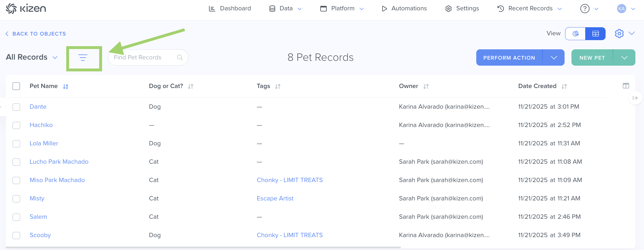Image resolution: width=644 pixels, height=250 pixels.
Task: Open the Misty pet record
Action: click(x=37, y=198)
